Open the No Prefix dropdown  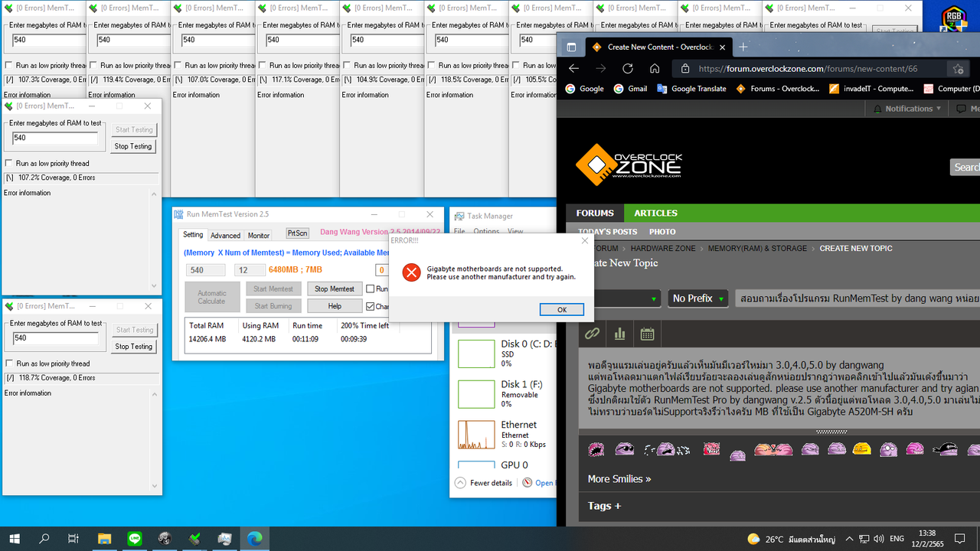click(x=697, y=298)
